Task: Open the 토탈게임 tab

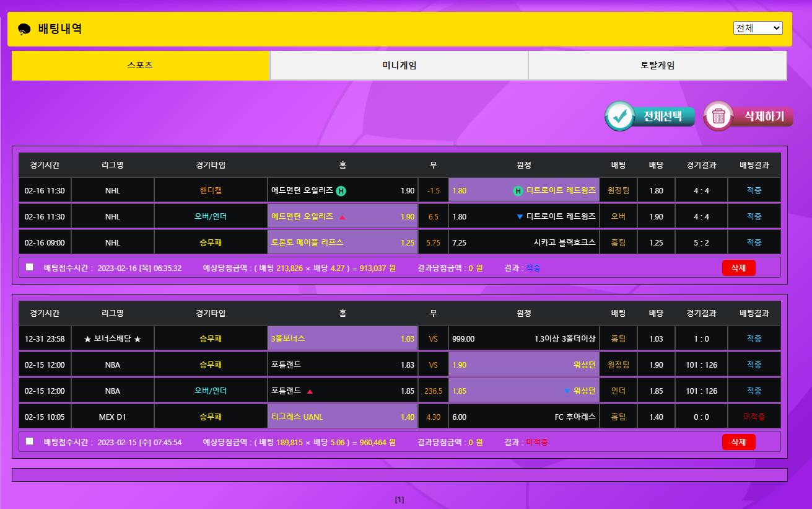Action: (657, 65)
